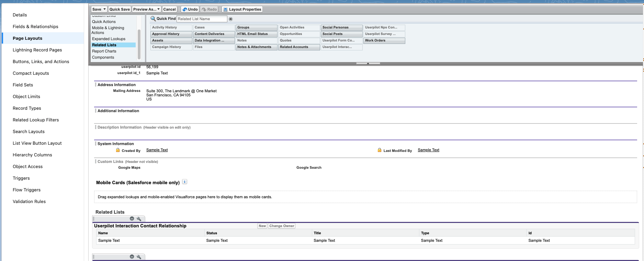644x261 pixels.
Task: Open the Save dropdown arrow
Action: [x=105, y=9]
